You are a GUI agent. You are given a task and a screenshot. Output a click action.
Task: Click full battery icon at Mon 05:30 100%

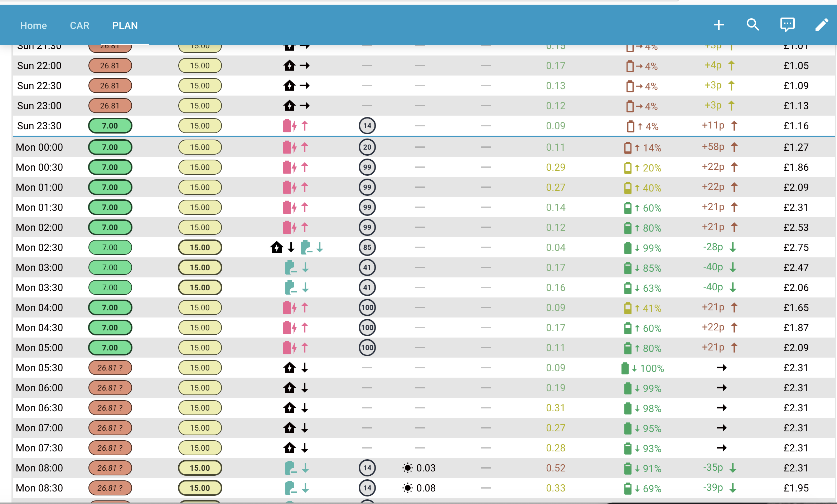[625, 368]
